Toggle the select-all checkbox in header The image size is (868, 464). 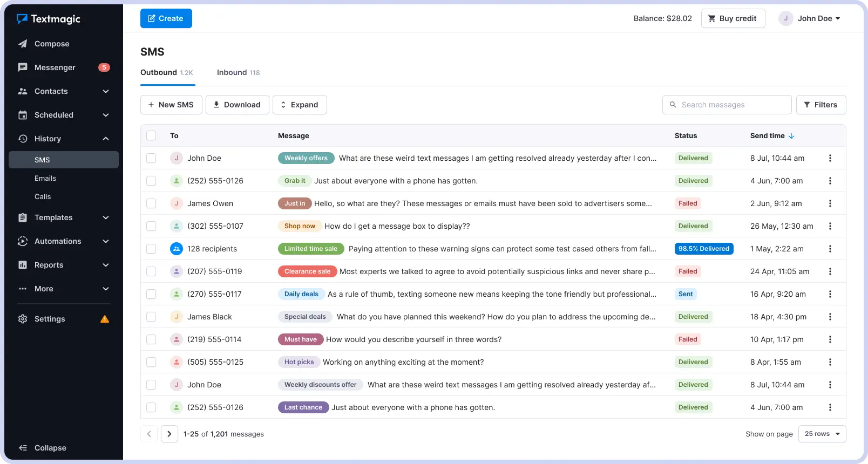[151, 135]
